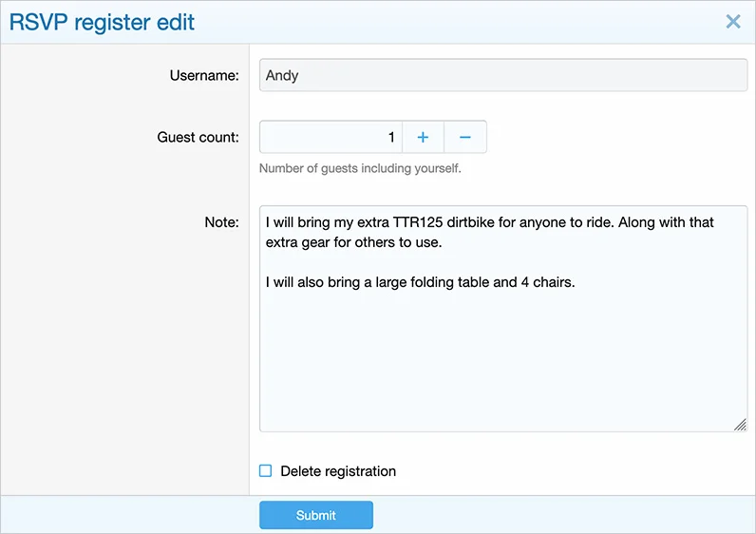
Task: Submit the RSVP registration form
Action: [315, 515]
